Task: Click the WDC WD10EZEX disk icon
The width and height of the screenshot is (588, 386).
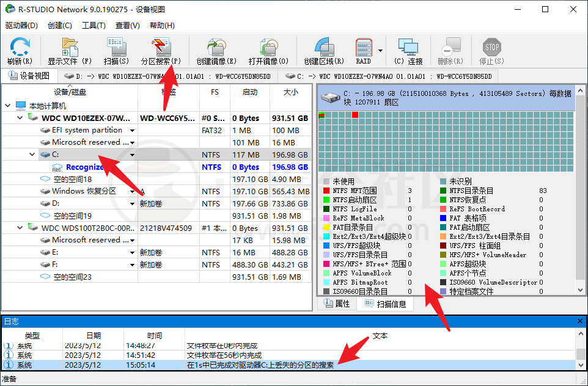Action: point(34,118)
